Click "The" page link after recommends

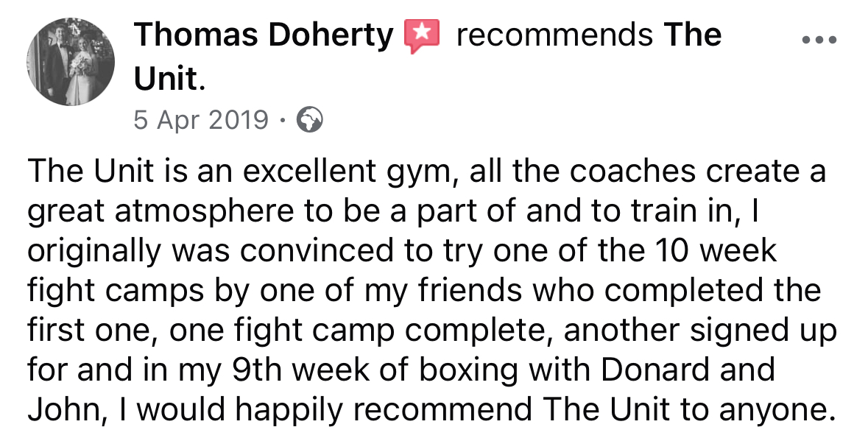(x=693, y=35)
